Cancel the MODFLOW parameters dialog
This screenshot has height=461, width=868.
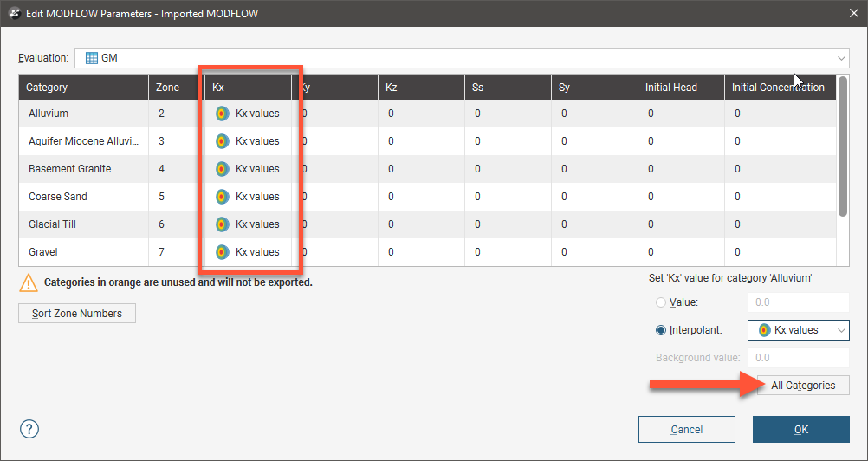pyautogui.click(x=686, y=429)
